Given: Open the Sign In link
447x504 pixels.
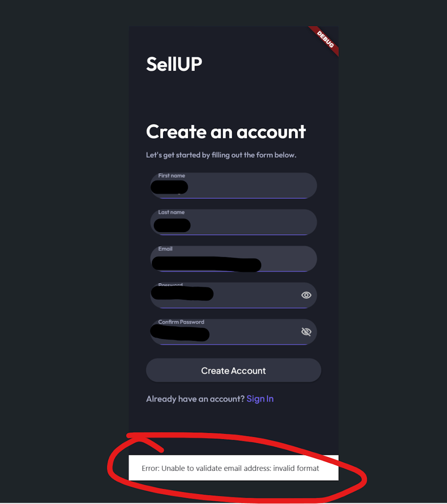Looking at the screenshot, I should click(x=260, y=399).
